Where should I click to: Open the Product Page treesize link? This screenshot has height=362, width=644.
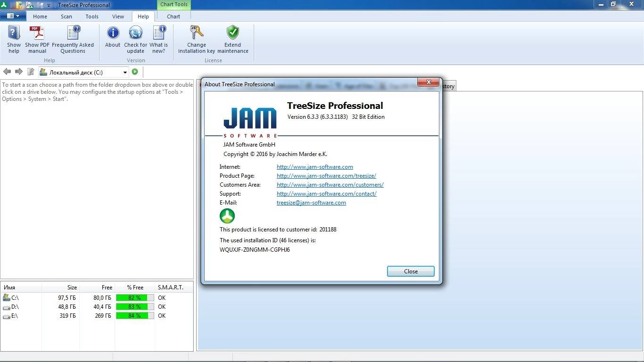click(x=326, y=175)
